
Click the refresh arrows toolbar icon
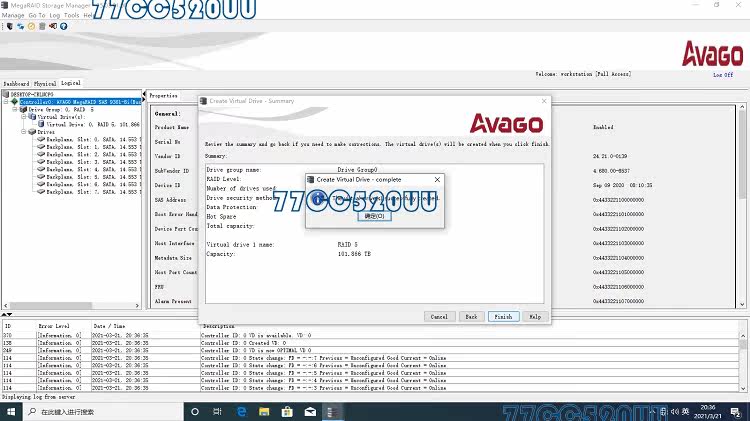point(21,26)
